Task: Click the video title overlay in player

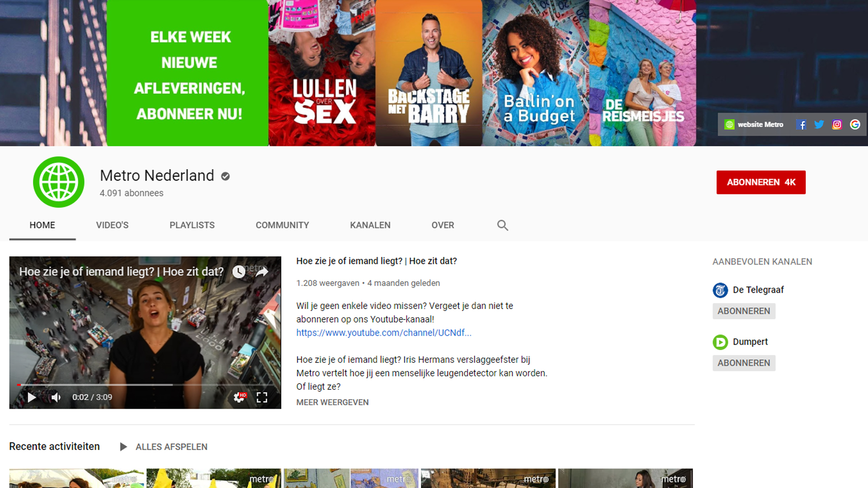Action: [121, 272]
